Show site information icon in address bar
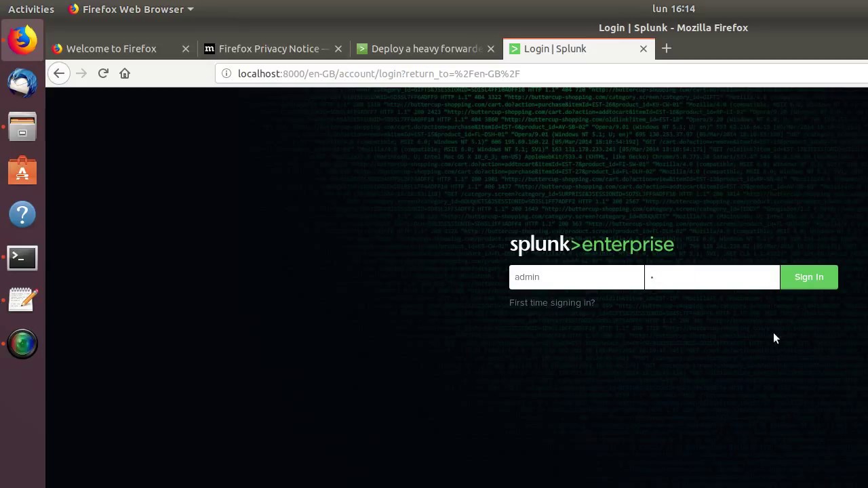This screenshot has height=488, width=868. (226, 73)
